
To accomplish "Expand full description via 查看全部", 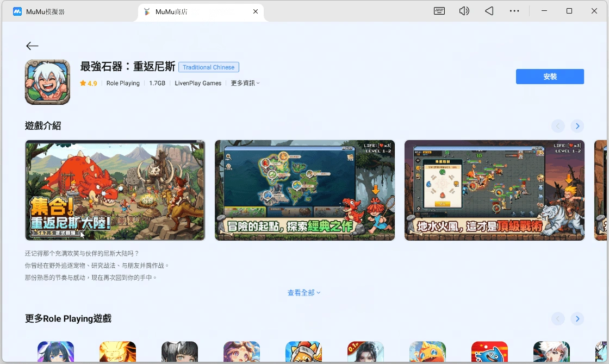I will (x=304, y=293).
